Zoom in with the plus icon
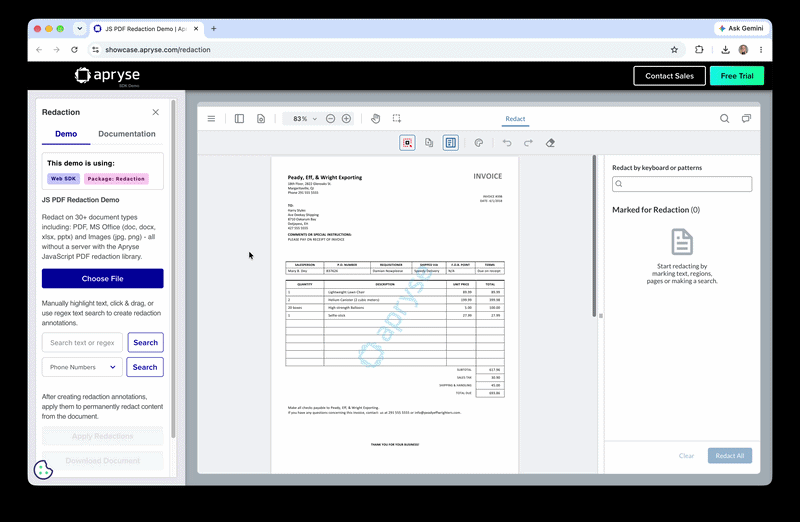The height and width of the screenshot is (522, 800). click(346, 119)
